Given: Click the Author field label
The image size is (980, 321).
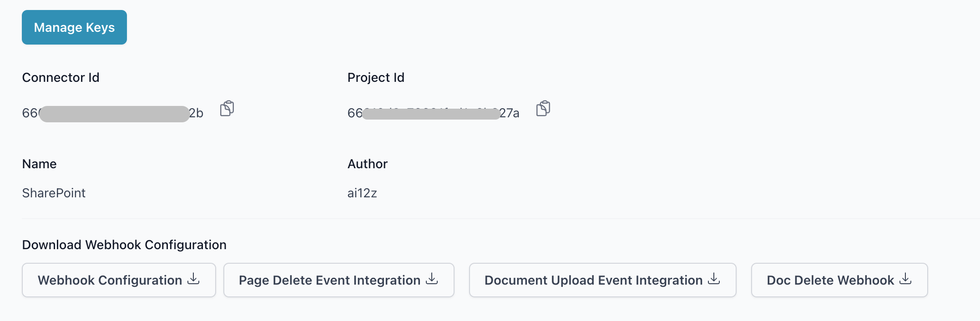Looking at the screenshot, I should point(368,164).
